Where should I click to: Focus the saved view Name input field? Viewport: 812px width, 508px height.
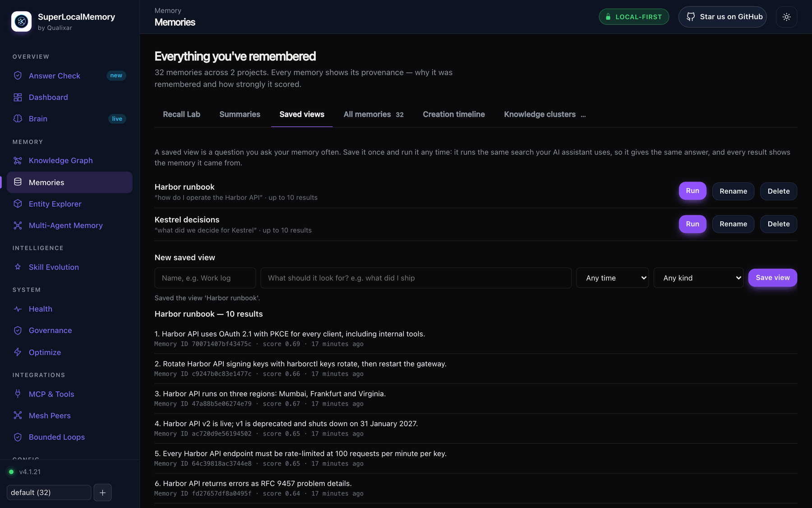point(205,278)
